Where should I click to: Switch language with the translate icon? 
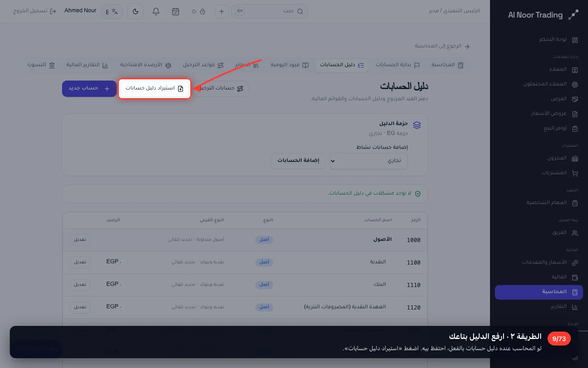pyautogui.click(x=111, y=11)
